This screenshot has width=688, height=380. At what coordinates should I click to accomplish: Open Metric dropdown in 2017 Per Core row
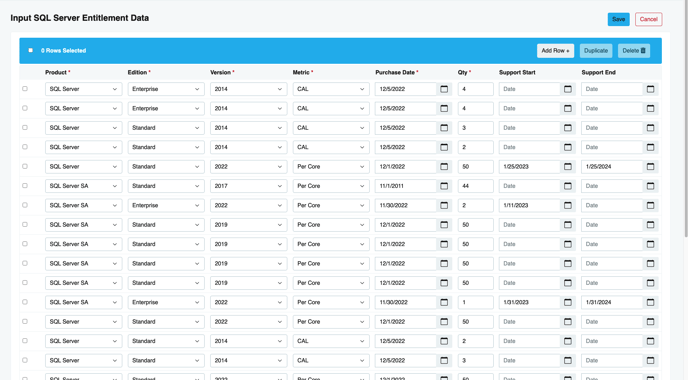331,186
